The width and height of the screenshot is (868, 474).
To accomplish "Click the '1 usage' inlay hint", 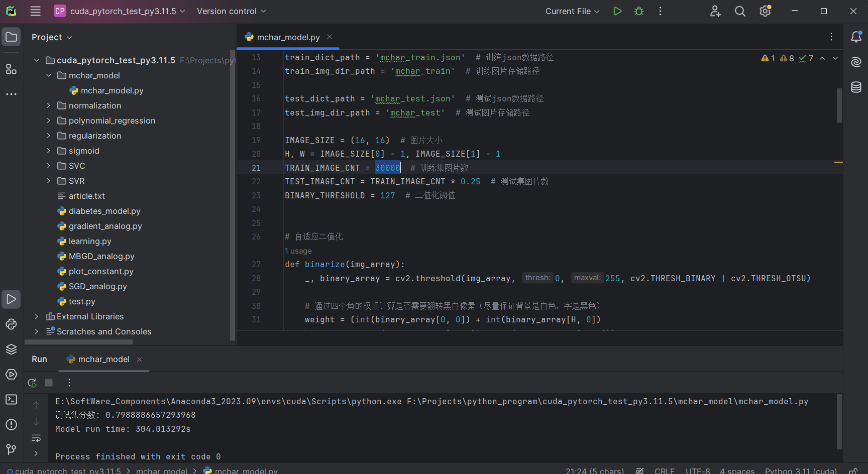I will tap(298, 251).
